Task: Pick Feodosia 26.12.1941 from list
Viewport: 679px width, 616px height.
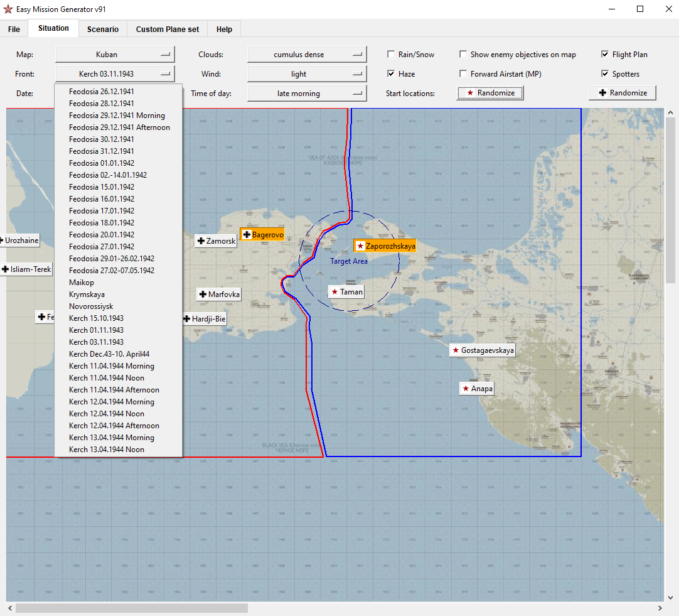Action: 118,92
